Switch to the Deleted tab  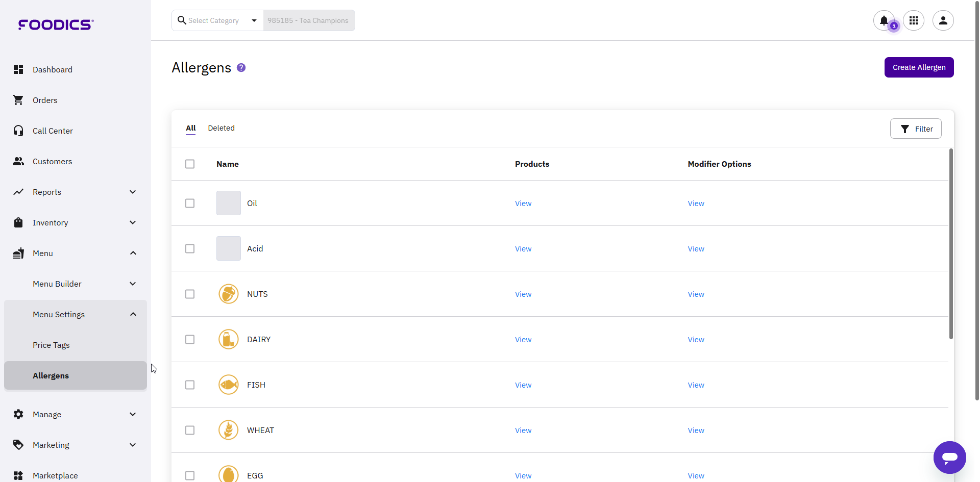click(x=221, y=128)
